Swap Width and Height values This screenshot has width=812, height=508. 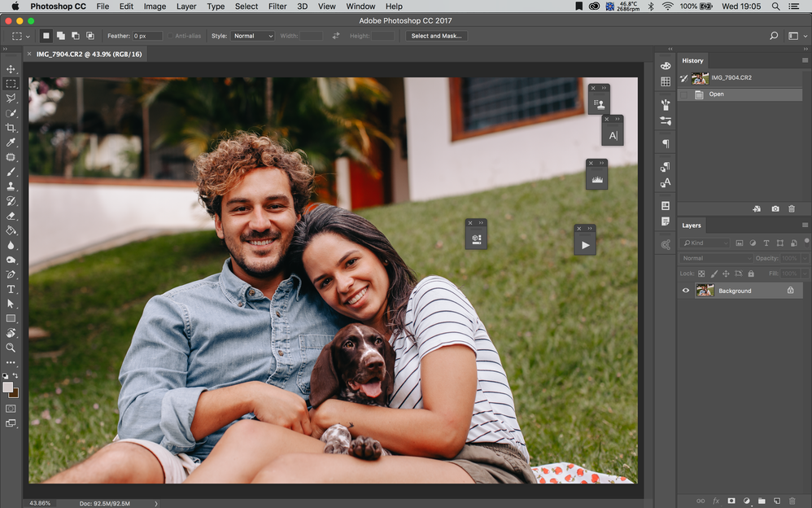click(336, 36)
